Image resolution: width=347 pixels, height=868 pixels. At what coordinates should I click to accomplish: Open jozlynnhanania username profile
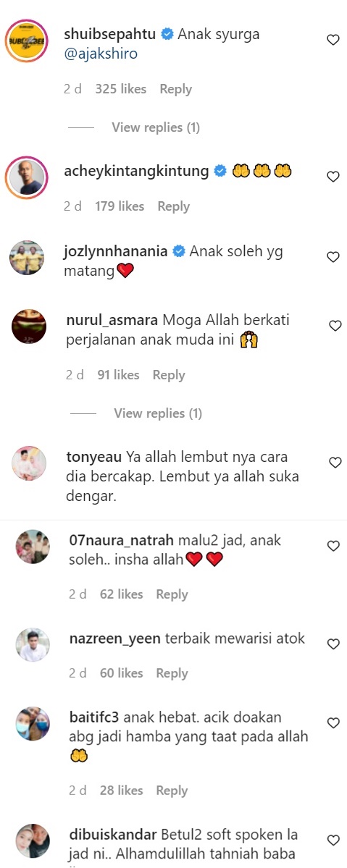pyautogui.click(x=117, y=250)
